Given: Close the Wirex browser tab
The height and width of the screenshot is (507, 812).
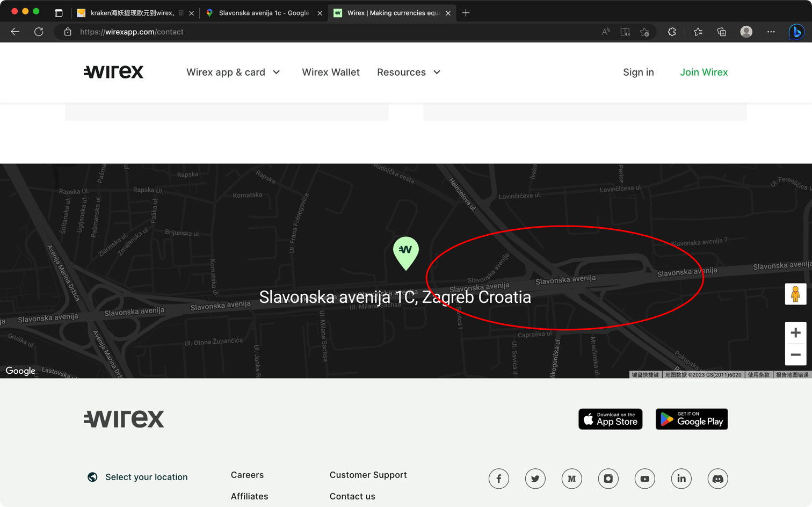Looking at the screenshot, I should 448,13.
